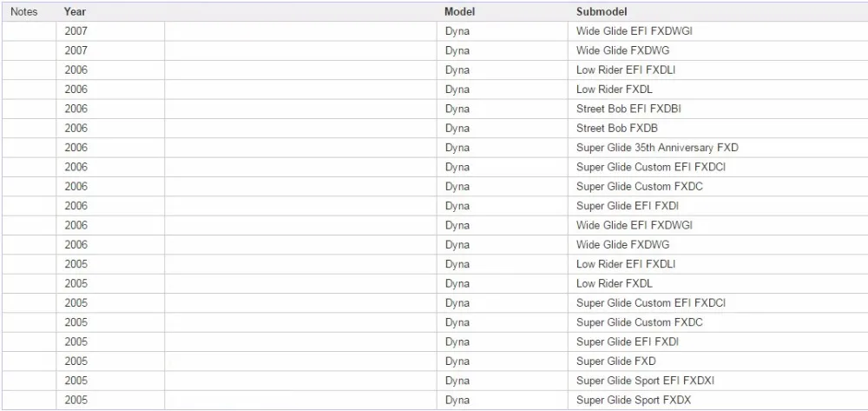
Task: Select Super Glide FXD submodel cell
Action: click(615, 361)
